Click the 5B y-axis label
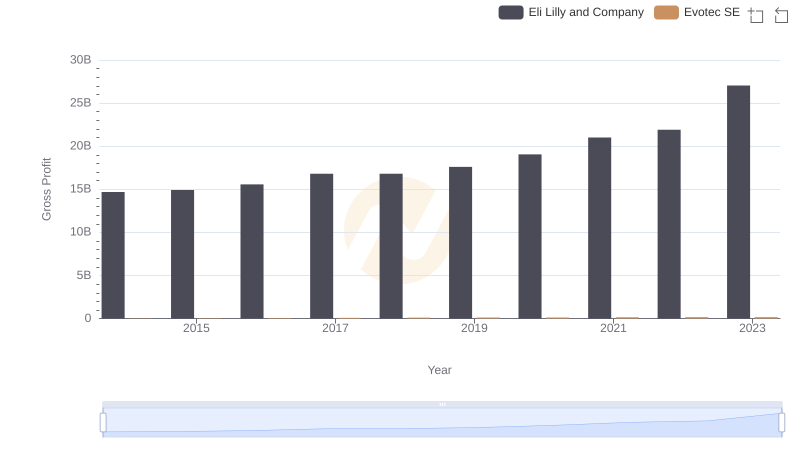Viewport: 800px width, 461px height. pyautogui.click(x=84, y=275)
